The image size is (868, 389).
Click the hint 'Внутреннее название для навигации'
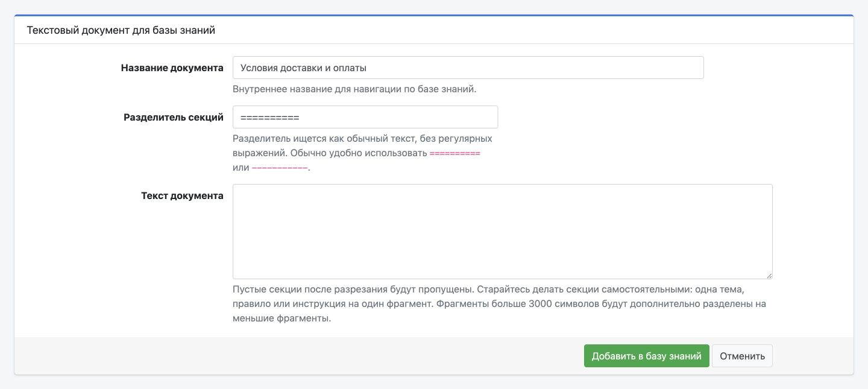click(354, 89)
